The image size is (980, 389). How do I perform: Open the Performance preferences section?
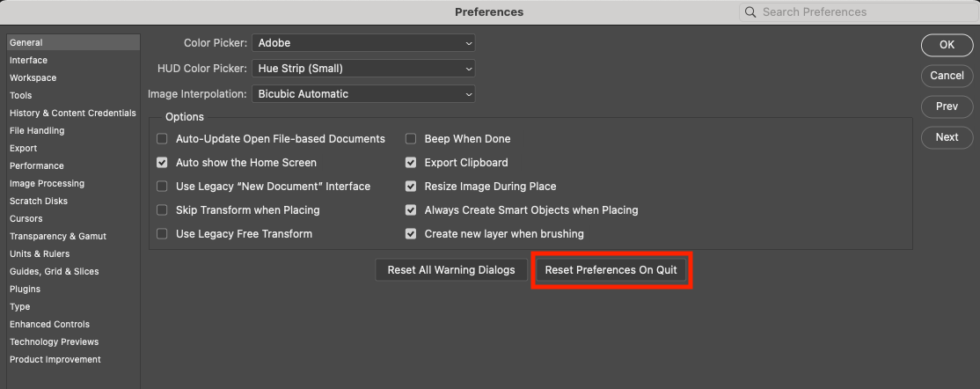37,165
